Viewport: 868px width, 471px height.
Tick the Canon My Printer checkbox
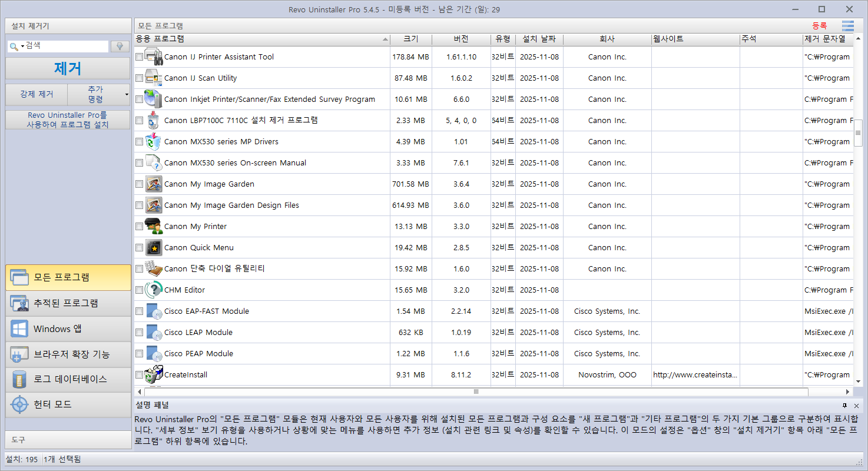click(x=139, y=227)
